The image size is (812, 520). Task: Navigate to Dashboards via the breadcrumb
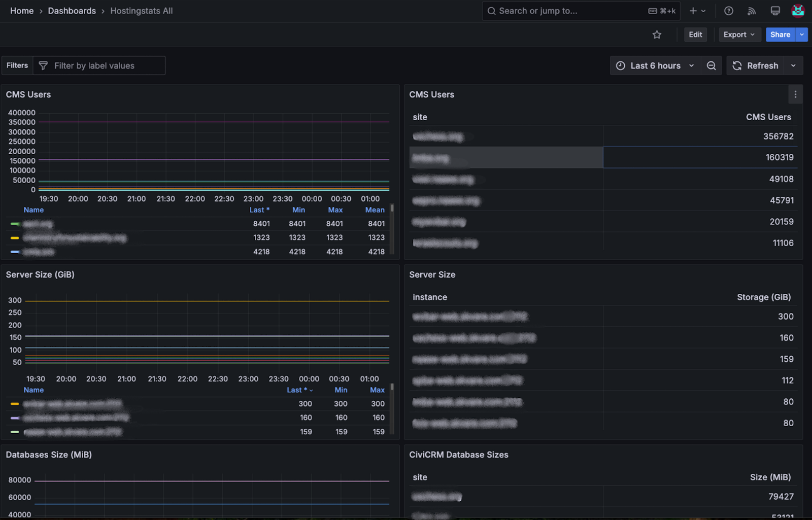tap(72, 11)
